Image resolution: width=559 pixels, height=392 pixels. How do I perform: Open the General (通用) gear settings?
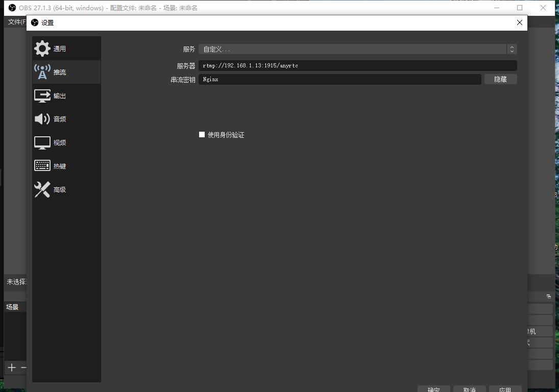[42, 48]
